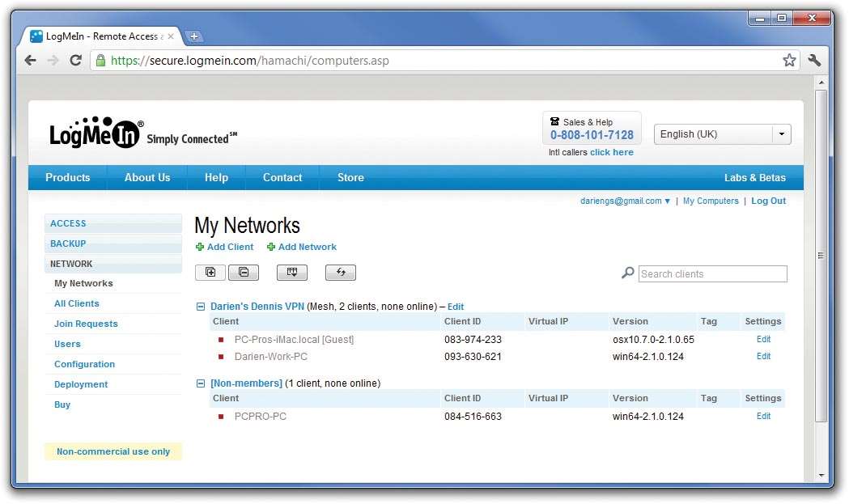Click Edit settings for Darien-Work-PC
The width and height of the screenshot is (849, 504).
pyautogui.click(x=763, y=356)
